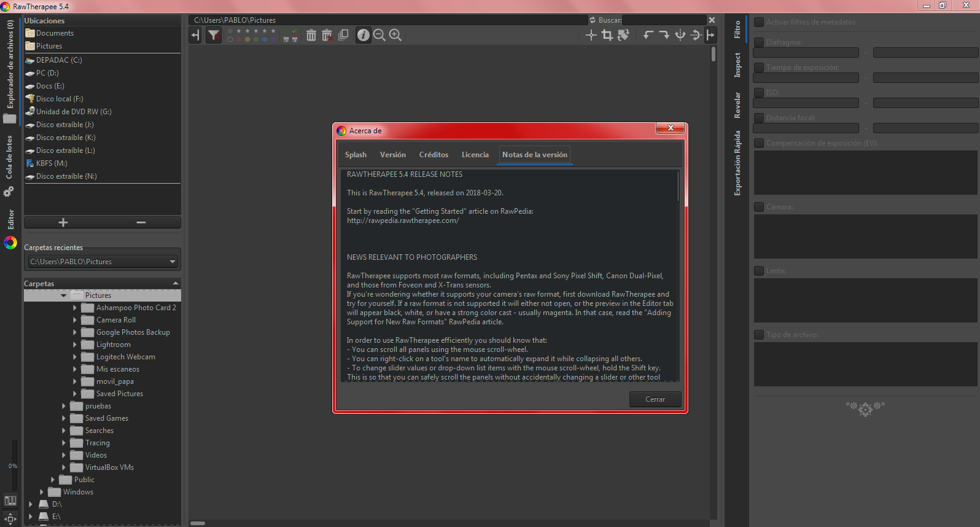Filter by red color label circle
This screenshot has height=527, width=980.
239,39
